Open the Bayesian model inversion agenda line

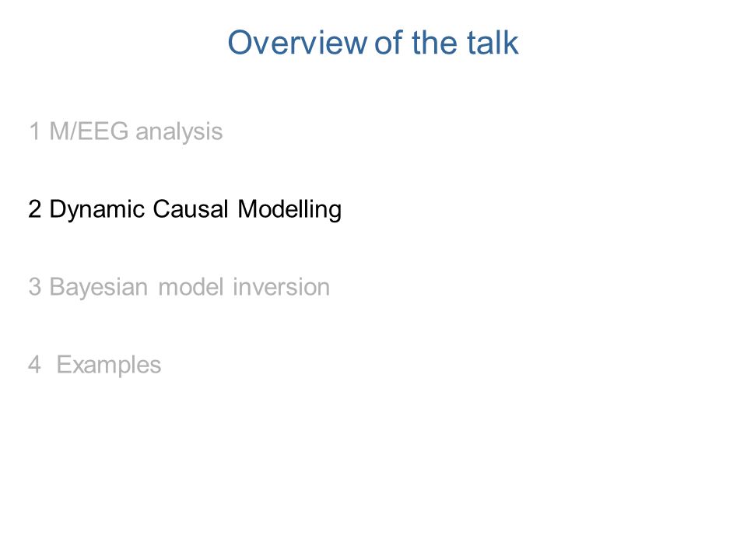pos(179,288)
